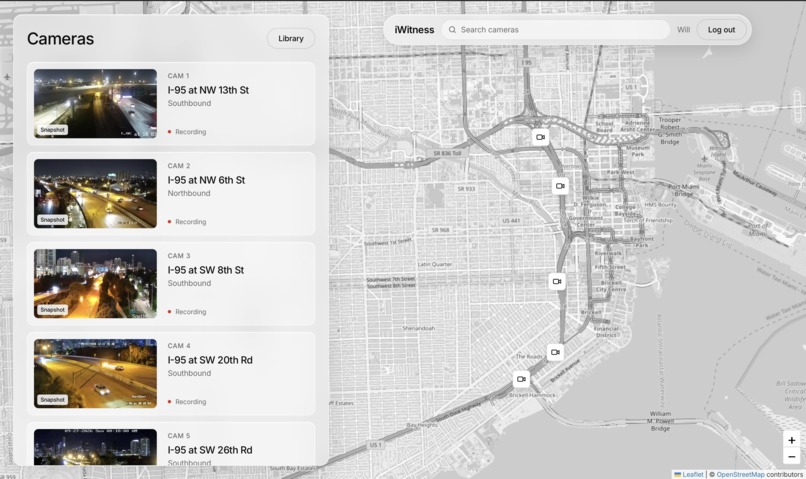Screen dimensions: 806x479
Task: Click Recording status on CAM 2
Action: [x=187, y=222]
